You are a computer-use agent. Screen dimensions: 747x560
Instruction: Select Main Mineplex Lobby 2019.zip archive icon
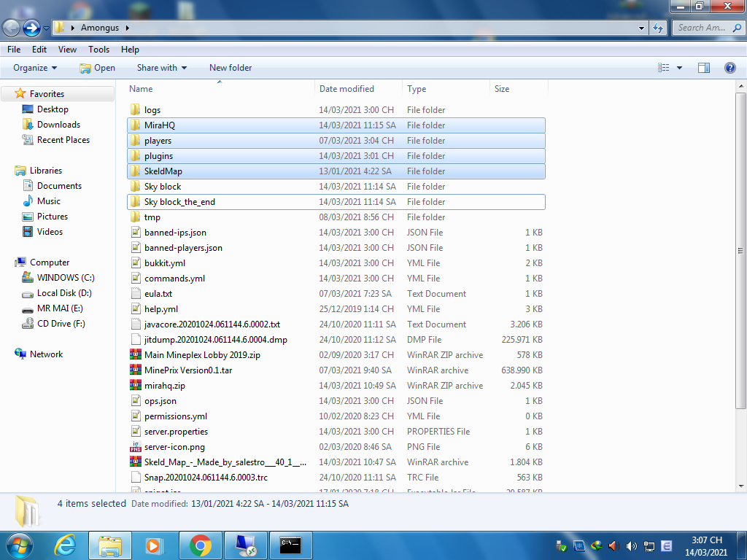(135, 355)
